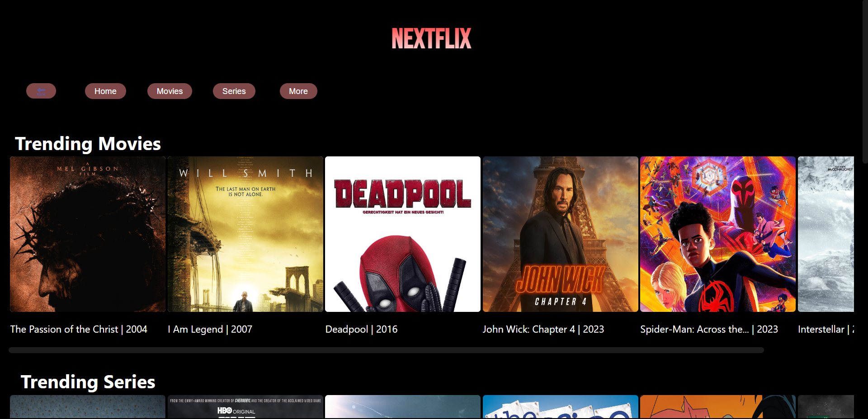Open the Deadpool movie poster
Viewport: 868px width, 419px height.
402,234
